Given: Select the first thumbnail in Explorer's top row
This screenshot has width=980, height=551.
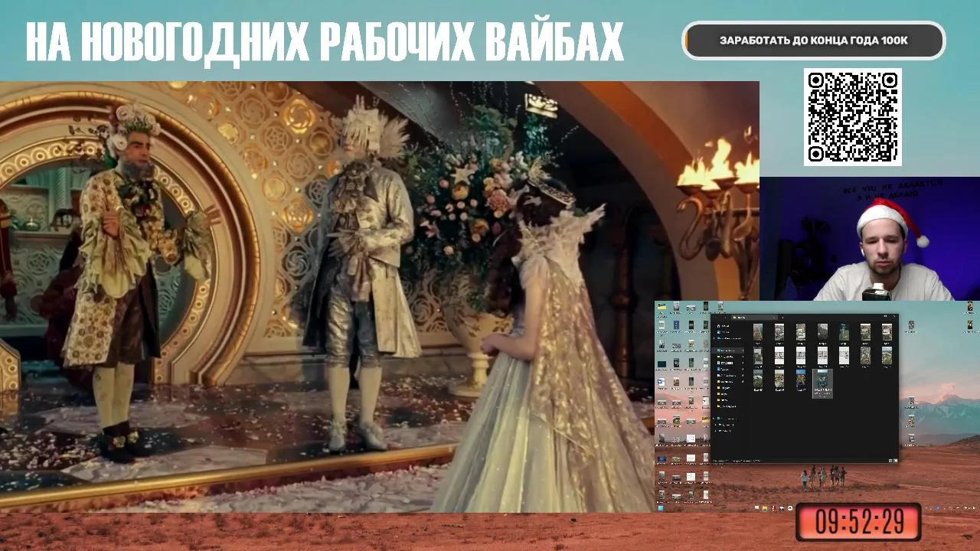Looking at the screenshot, I should point(758,332).
